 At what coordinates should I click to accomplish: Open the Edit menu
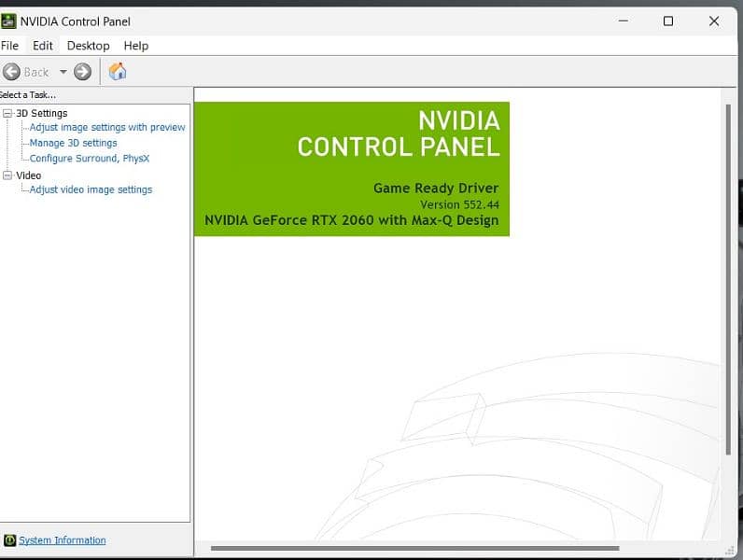(x=43, y=45)
